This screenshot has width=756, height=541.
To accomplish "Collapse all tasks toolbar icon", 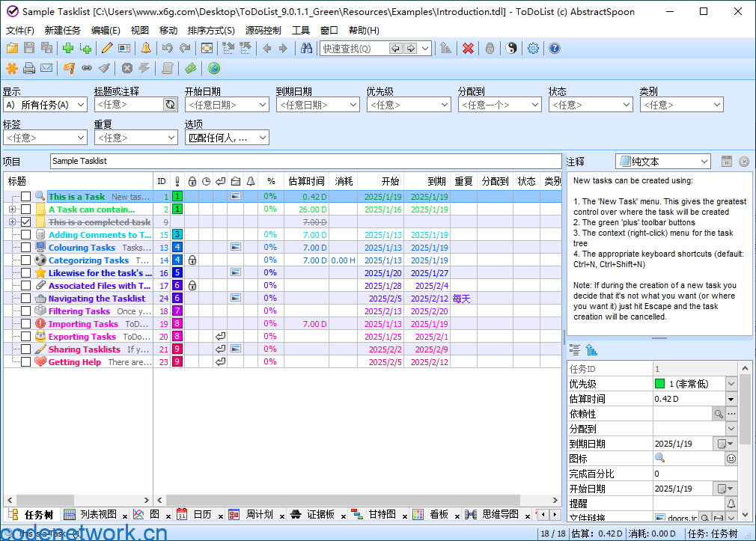I will click(246, 48).
